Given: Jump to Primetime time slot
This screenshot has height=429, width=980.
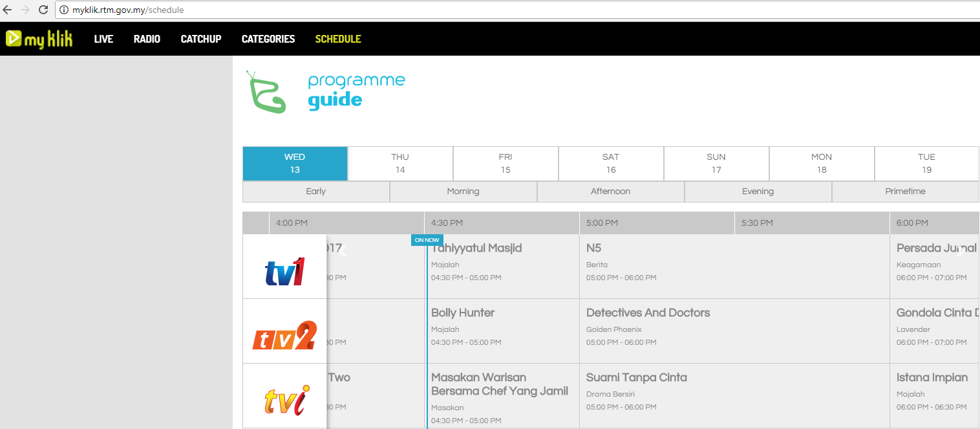Looking at the screenshot, I should point(906,192).
